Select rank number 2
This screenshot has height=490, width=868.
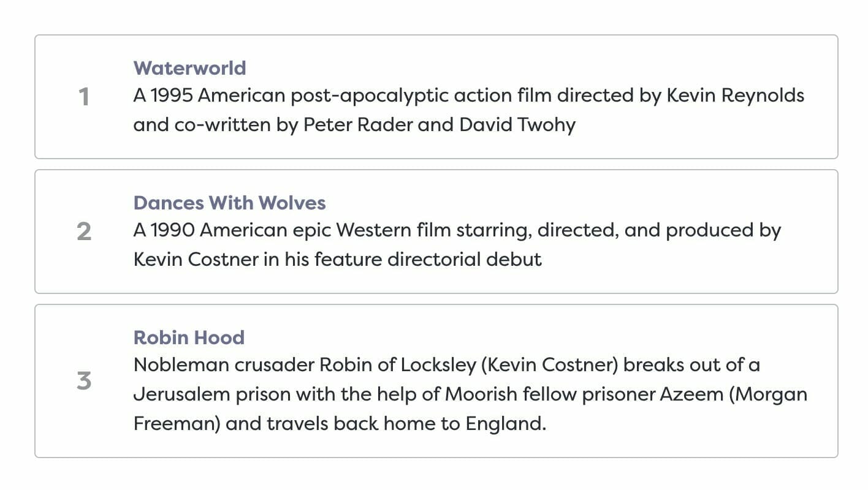coord(85,232)
